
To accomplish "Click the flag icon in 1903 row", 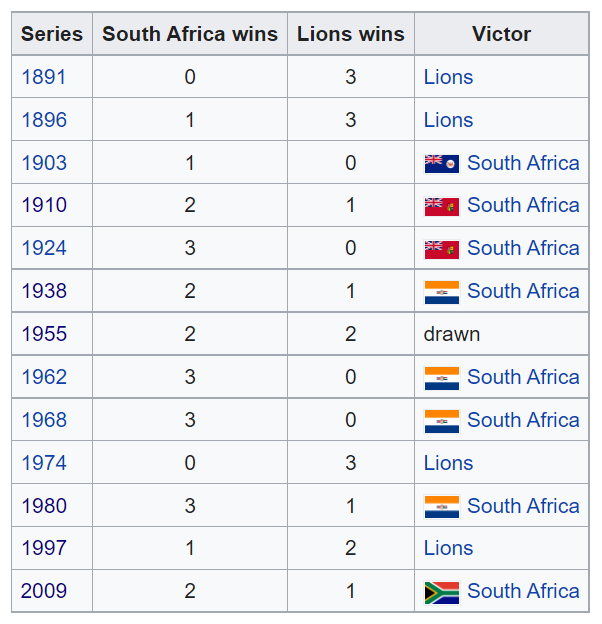I will click(x=442, y=164).
